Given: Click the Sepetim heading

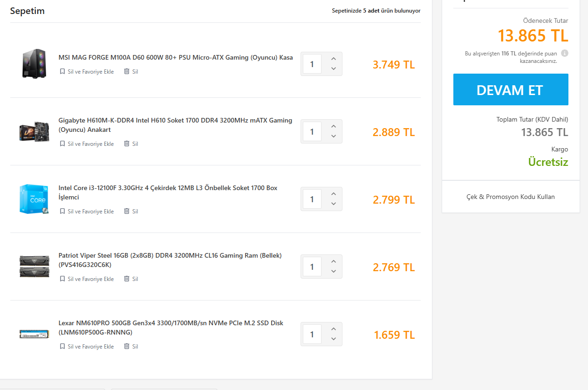Looking at the screenshot, I should [27, 11].
